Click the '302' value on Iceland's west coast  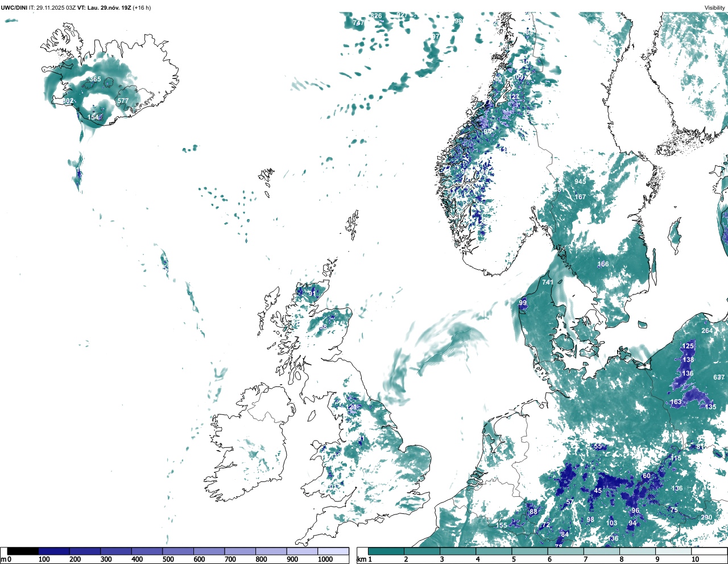click(x=68, y=101)
